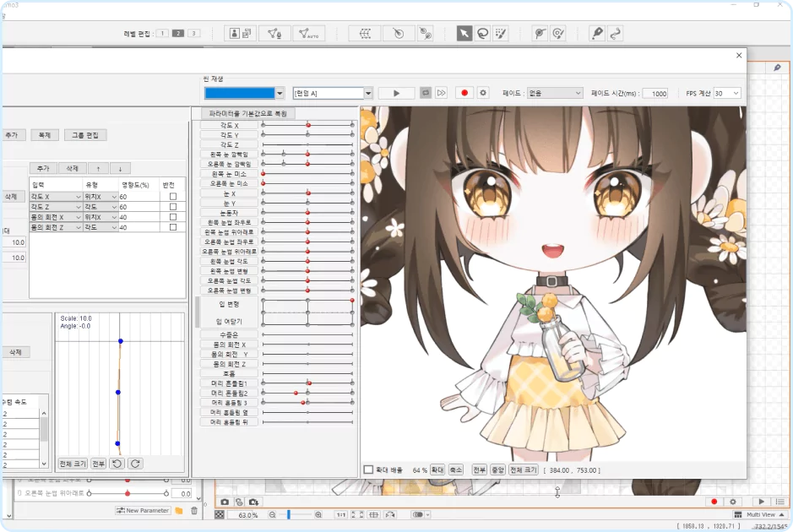Create a rotation deformer

399,34
